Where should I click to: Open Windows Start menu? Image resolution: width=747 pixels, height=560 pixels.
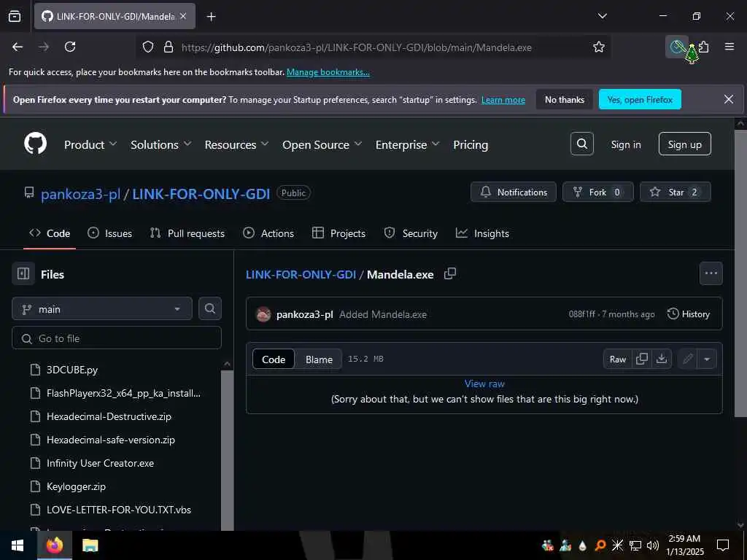tap(18, 545)
